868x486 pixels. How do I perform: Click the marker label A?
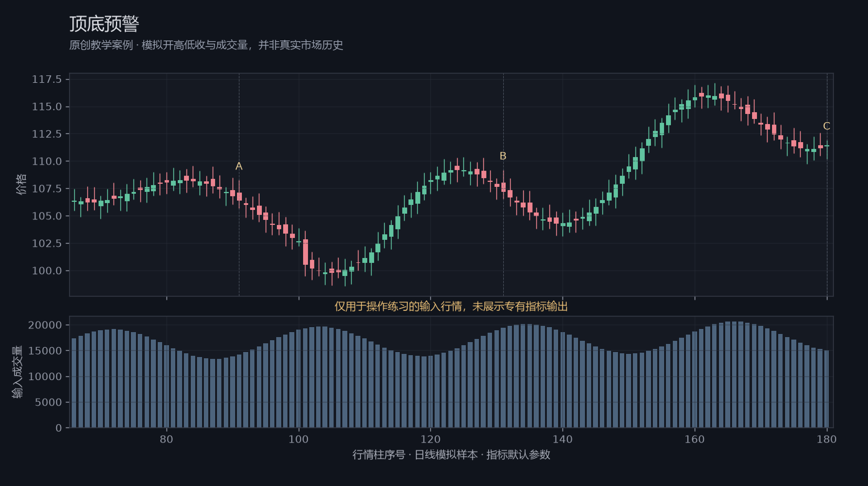239,166
